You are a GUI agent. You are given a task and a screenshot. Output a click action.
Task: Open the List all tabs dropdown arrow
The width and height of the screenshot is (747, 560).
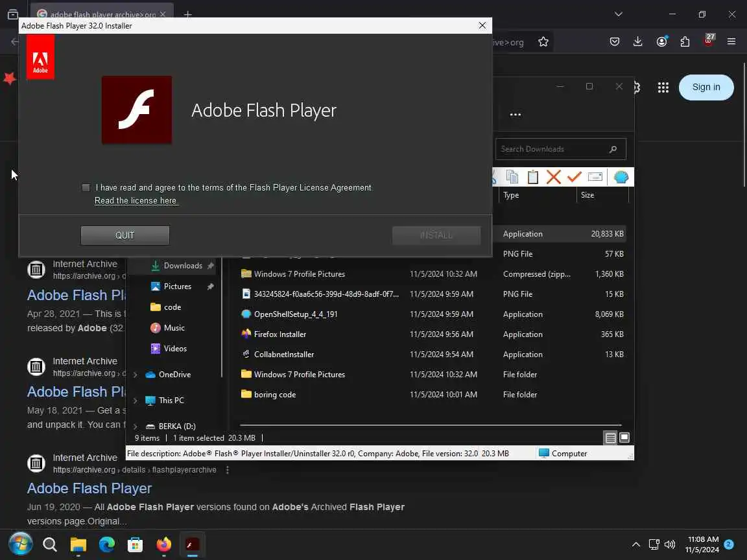619,14
